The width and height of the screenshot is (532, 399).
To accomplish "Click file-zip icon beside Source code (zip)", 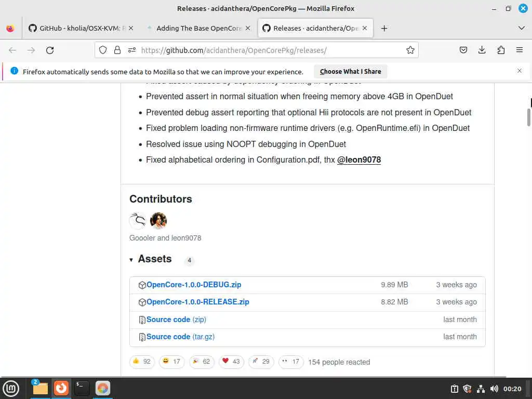I will 142,320.
